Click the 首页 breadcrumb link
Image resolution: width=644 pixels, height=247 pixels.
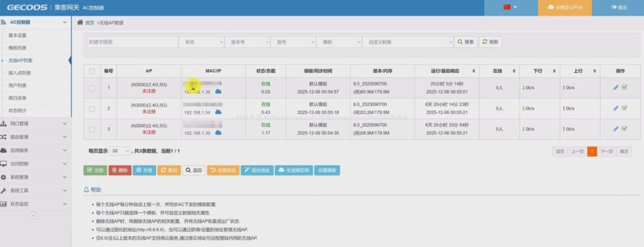tap(89, 23)
